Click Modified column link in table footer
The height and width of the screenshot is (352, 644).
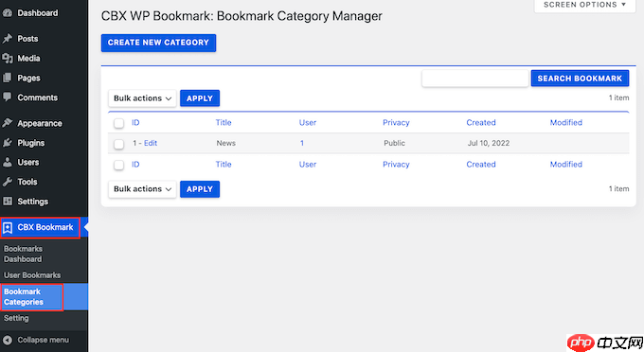pos(566,165)
